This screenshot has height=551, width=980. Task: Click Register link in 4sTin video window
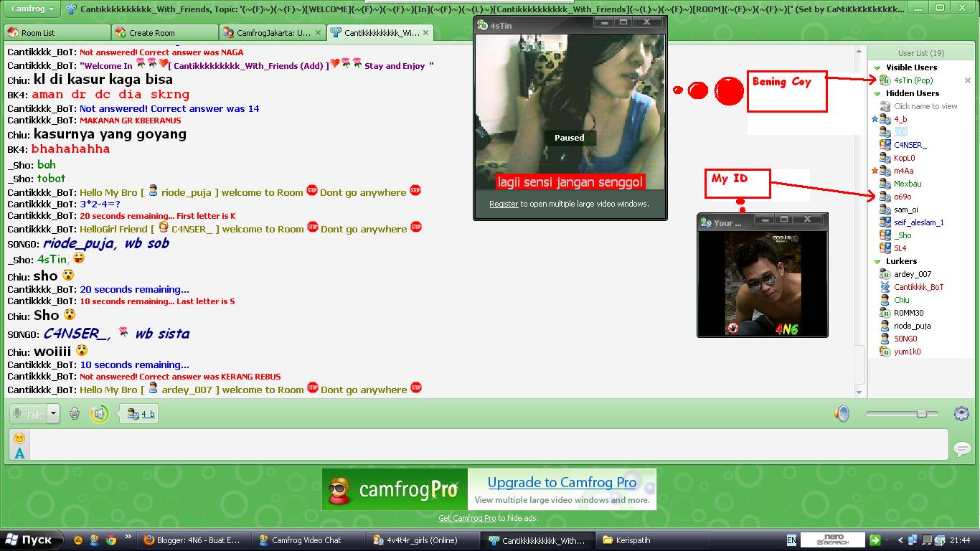[504, 204]
